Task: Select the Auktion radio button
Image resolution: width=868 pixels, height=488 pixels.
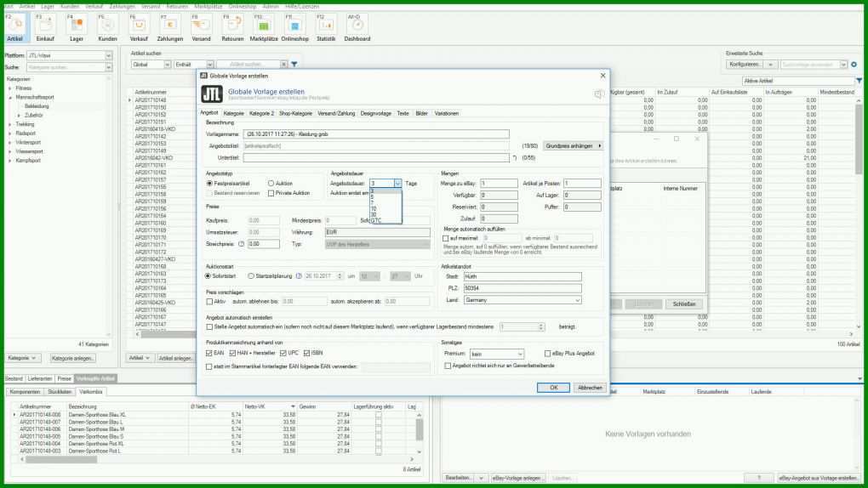Action: point(271,183)
